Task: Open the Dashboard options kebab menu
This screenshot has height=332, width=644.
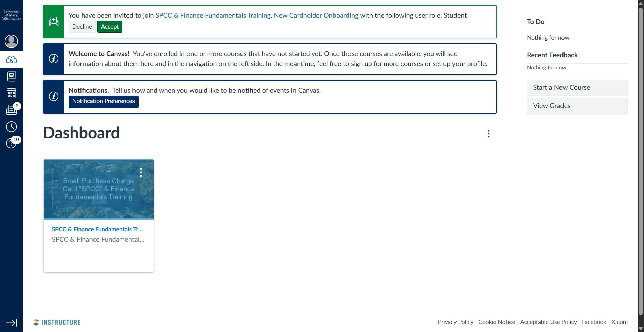Action: point(489,134)
